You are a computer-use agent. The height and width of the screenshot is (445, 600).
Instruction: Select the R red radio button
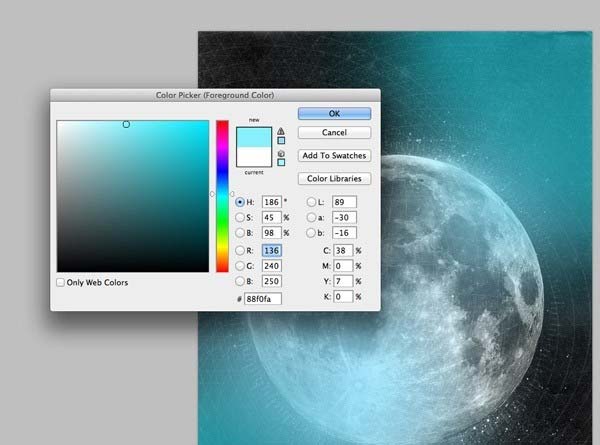coord(240,251)
